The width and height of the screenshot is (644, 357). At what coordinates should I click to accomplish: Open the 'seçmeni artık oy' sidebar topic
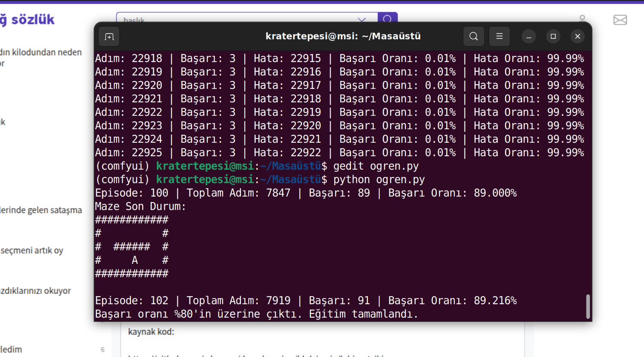click(x=32, y=250)
